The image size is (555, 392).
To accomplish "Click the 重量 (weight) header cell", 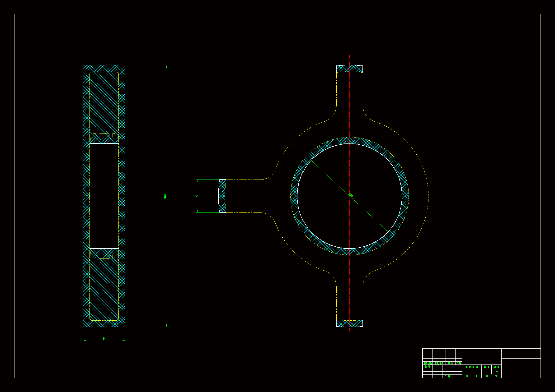I will [487, 367].
